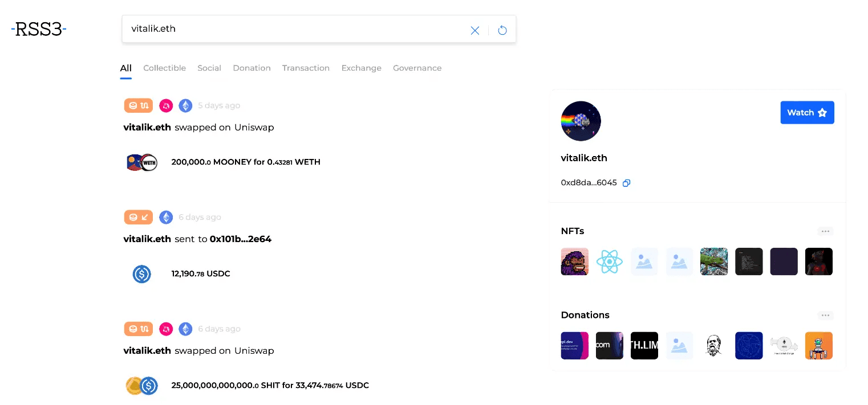Click Uniswap in the SHIT swap entry
This screenshot has width=868, height=405.
pos(254,351)
